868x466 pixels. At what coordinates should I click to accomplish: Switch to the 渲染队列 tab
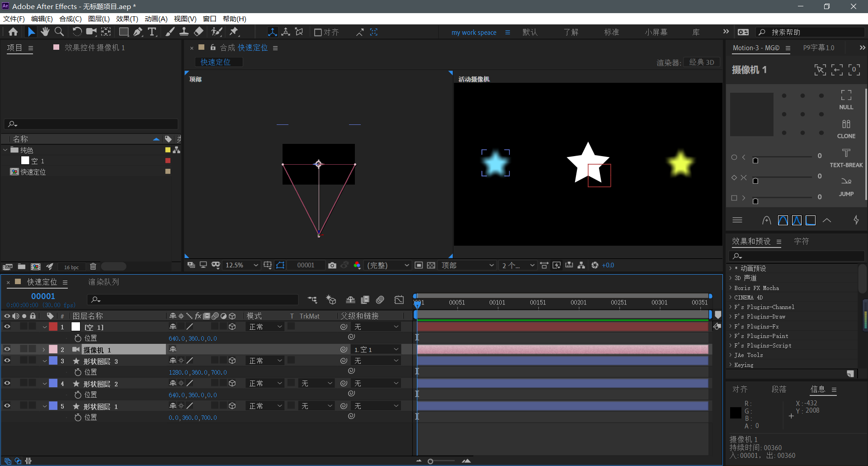tap(104, 282)
